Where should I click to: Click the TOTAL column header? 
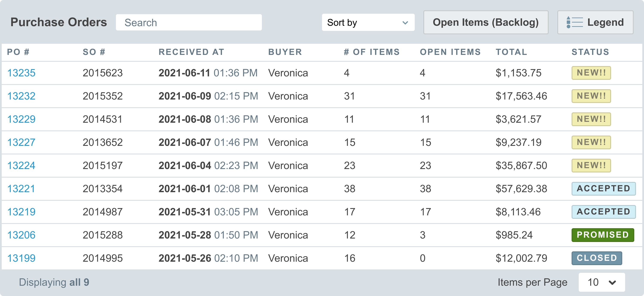coord(511,52)
